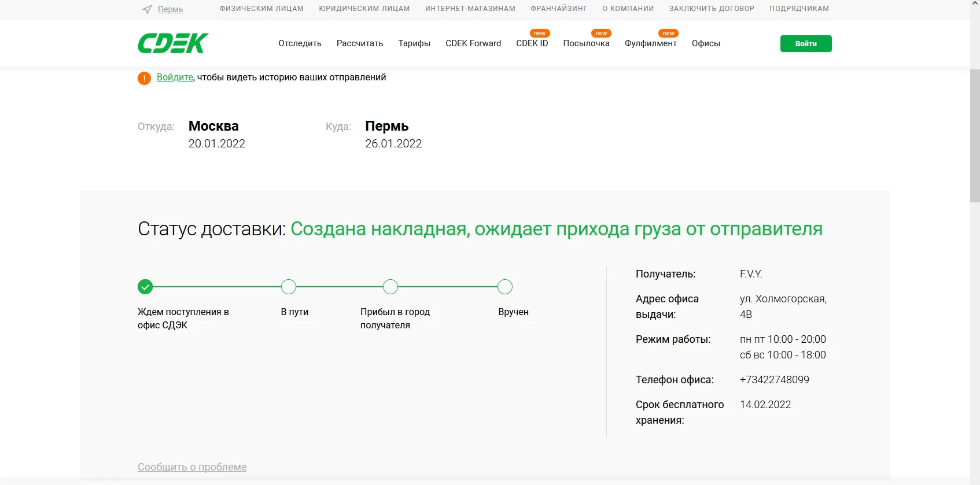This screenshot has width=980, height=485.
Task: Click the 'Ждем поступления в офис СДЭК' label
Action: pyautogui.click(x=183, y=319)
